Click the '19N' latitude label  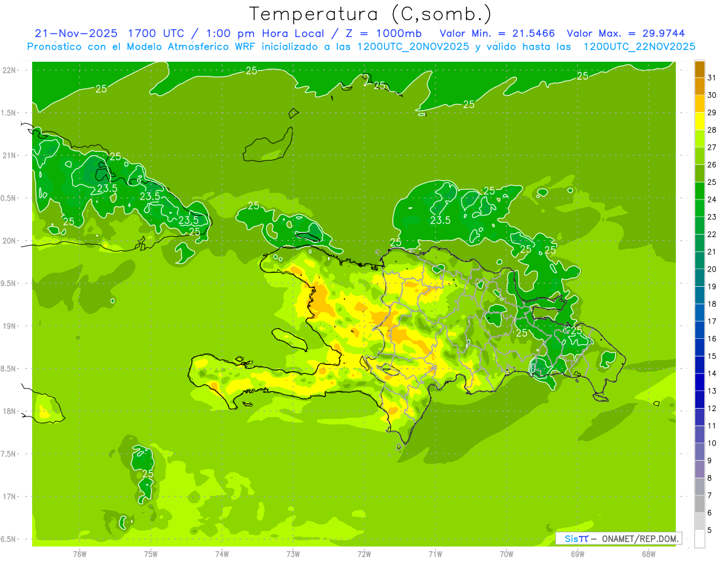pos(9,326)
